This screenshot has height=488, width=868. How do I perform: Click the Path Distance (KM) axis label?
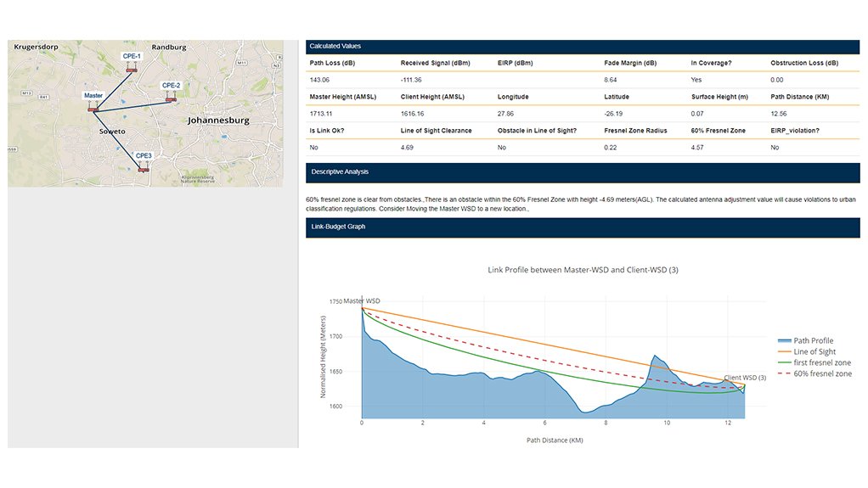click(555, 440)
